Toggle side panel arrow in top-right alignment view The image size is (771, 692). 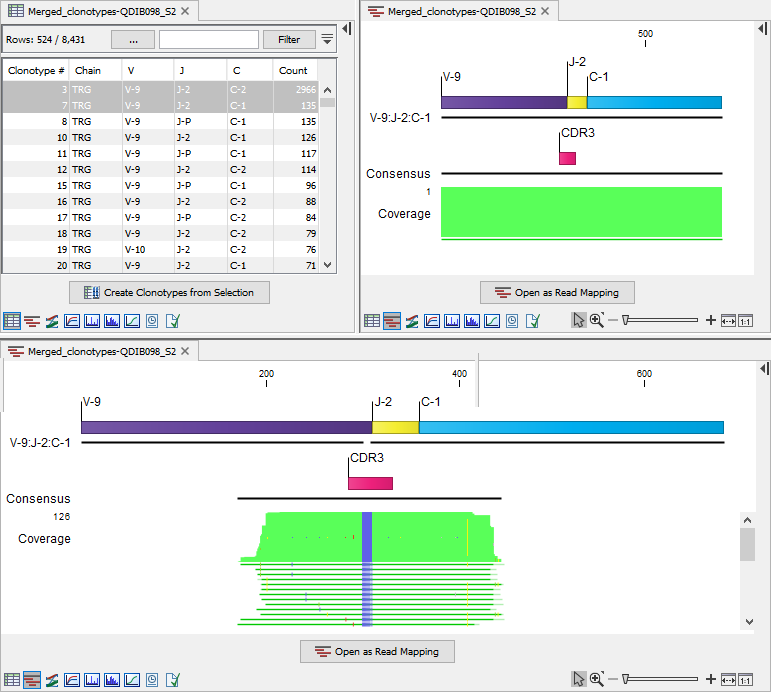pyautogui.click(x=764, y=30)
